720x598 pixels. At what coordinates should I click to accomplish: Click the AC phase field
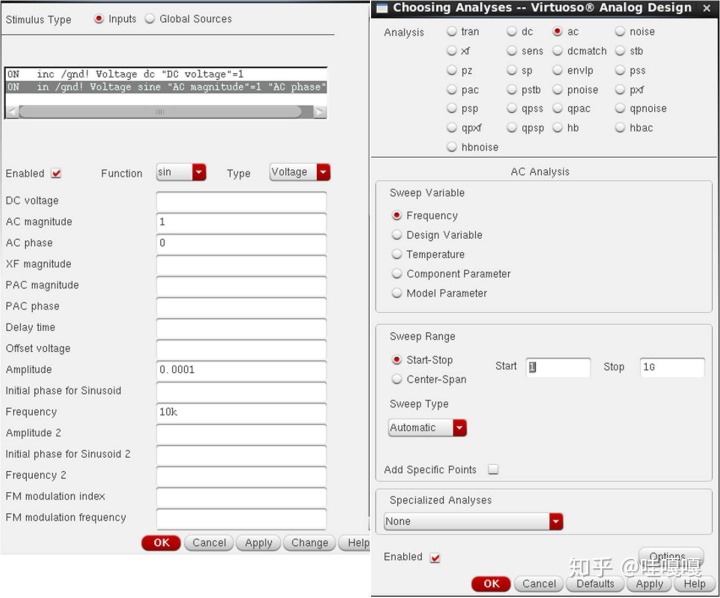click(x=241, y=243)
